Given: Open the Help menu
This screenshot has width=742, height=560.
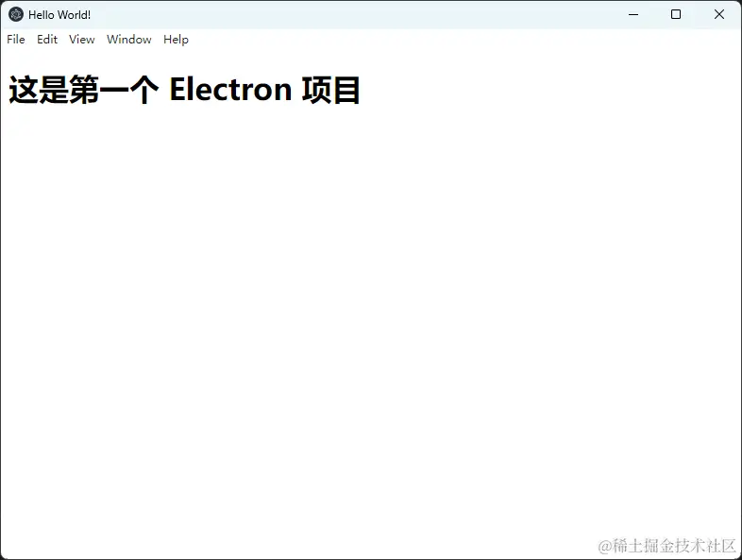Looking at the screenshot, I should coord(176,40).
